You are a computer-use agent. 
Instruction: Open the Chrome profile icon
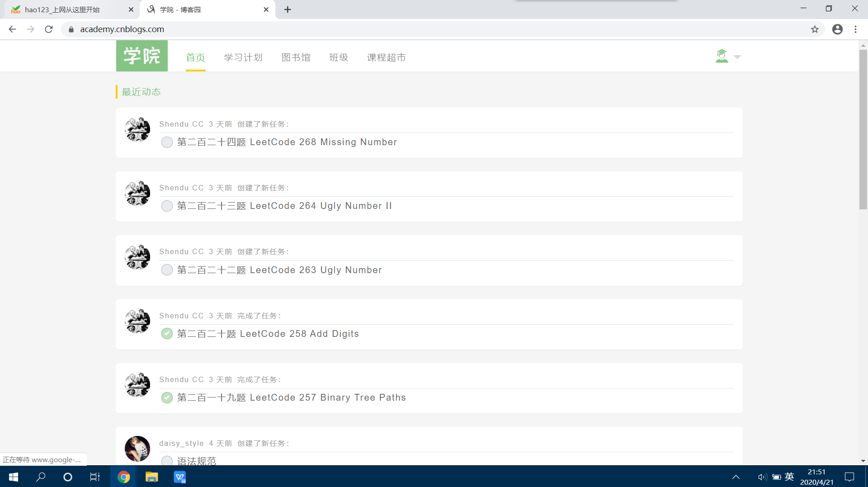click(x=837, y=29)
